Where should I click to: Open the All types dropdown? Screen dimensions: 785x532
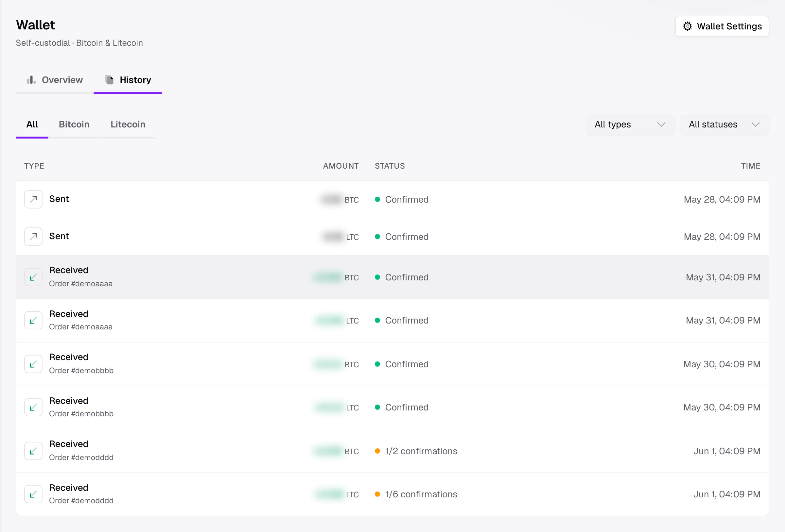[630, 125]
